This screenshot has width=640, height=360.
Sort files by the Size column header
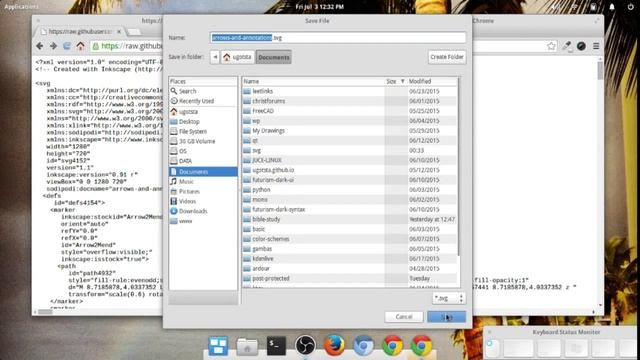click(x=396, y=81)
